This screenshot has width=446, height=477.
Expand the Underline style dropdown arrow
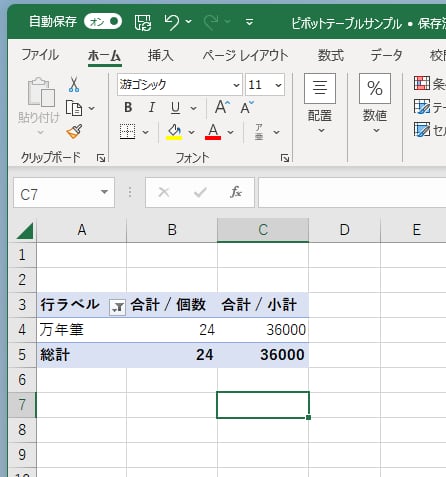[x=193, y=108]
